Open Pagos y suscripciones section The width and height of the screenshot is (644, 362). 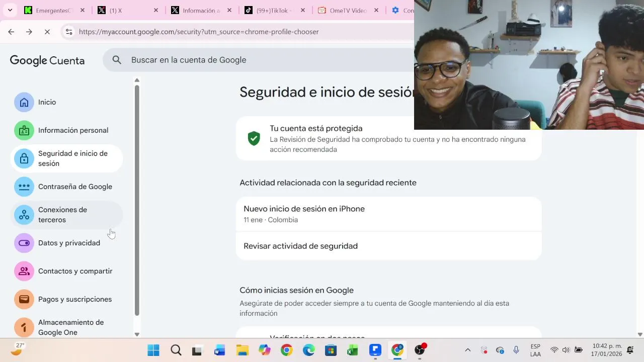(x=66, y=299)
